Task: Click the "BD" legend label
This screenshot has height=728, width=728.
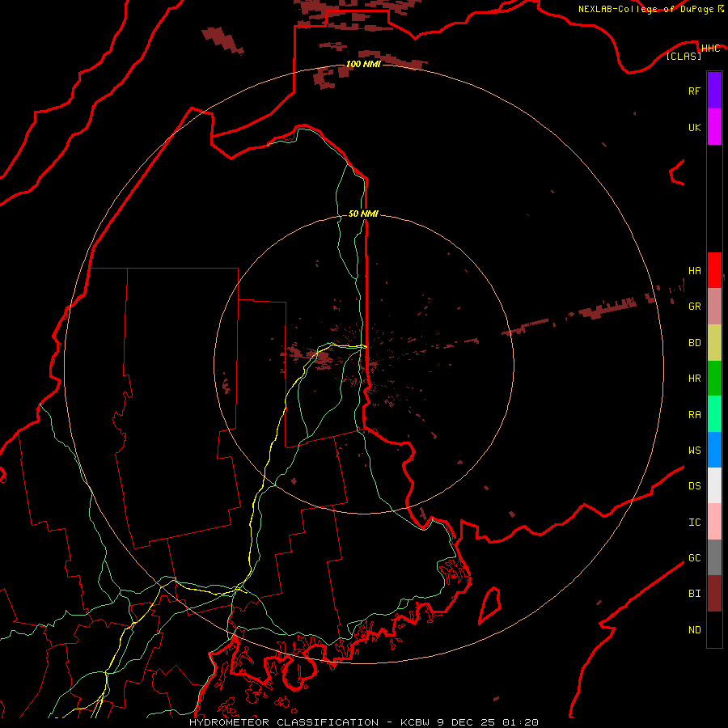Action: click(x=694, y=343)
